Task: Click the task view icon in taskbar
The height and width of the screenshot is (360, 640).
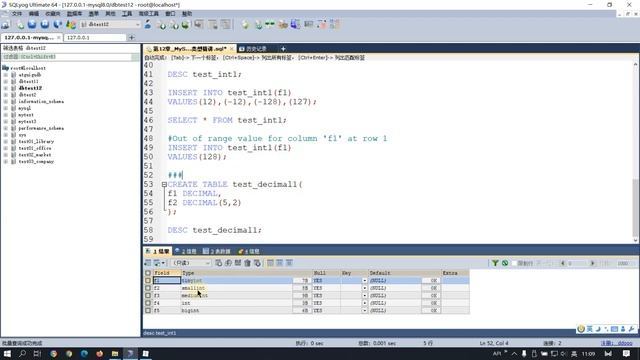Action: pos(37,354)
